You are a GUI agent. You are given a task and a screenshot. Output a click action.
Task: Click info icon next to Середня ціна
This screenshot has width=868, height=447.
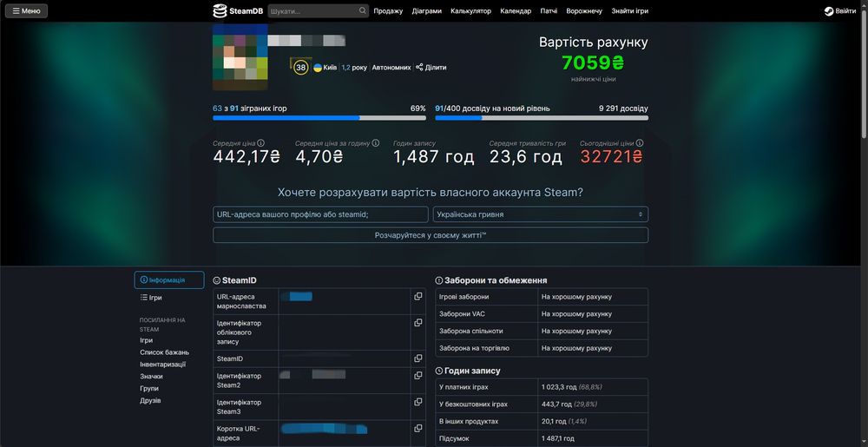(x=260, y=143)
